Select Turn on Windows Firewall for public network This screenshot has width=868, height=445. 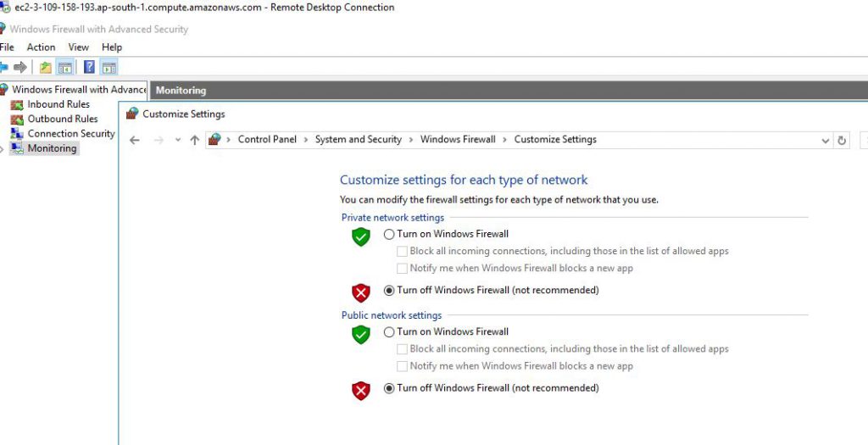[x=389, y=332]
